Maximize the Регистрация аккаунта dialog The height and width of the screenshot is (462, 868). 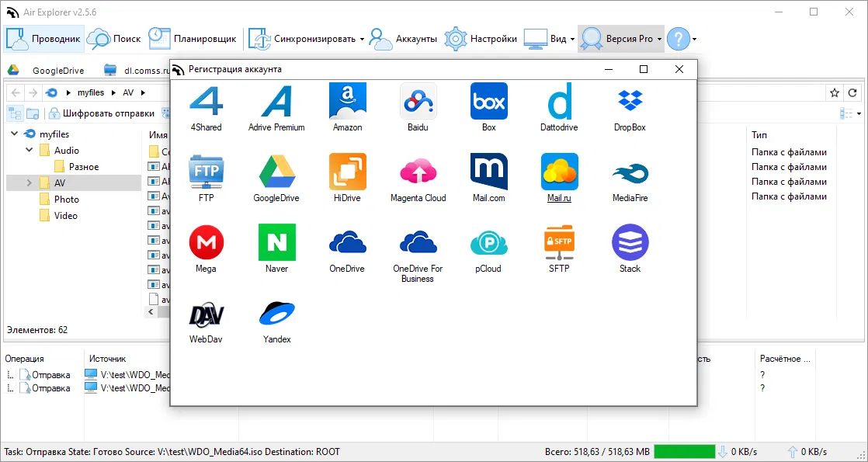(644, 69)
